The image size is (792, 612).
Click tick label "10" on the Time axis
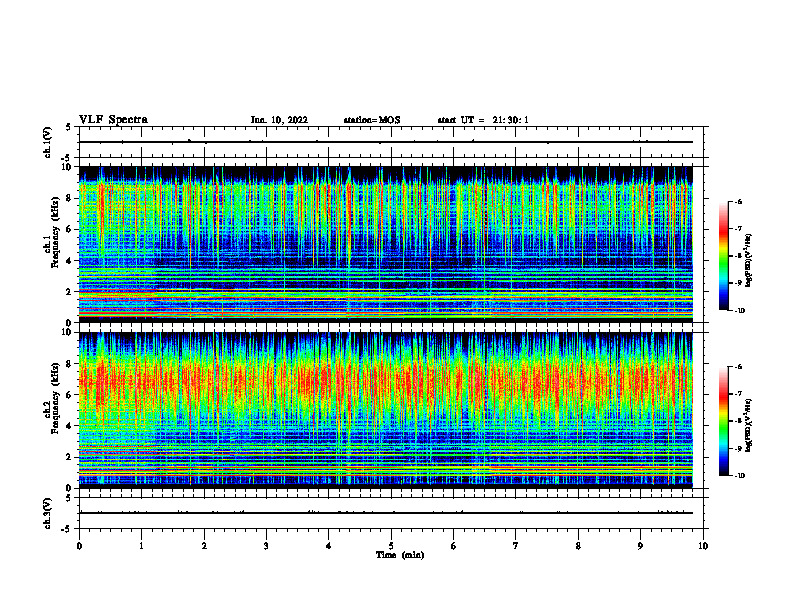(x=703, y=546)
